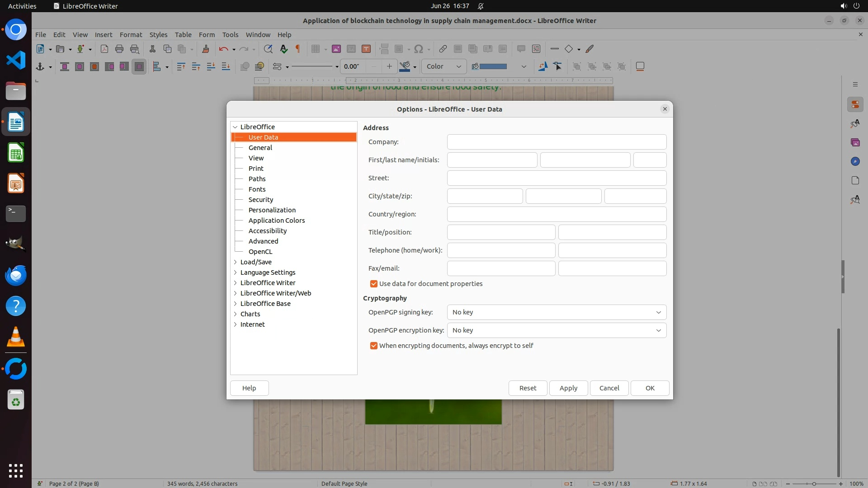Screen dimensions: 868x488
Task: Click the Apply button
Action: tap(568, 388)
